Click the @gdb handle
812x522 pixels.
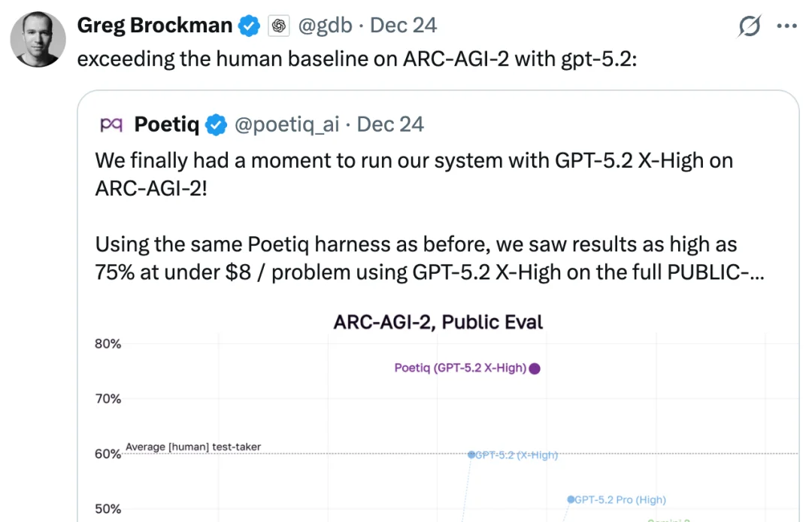click(326, 26)
